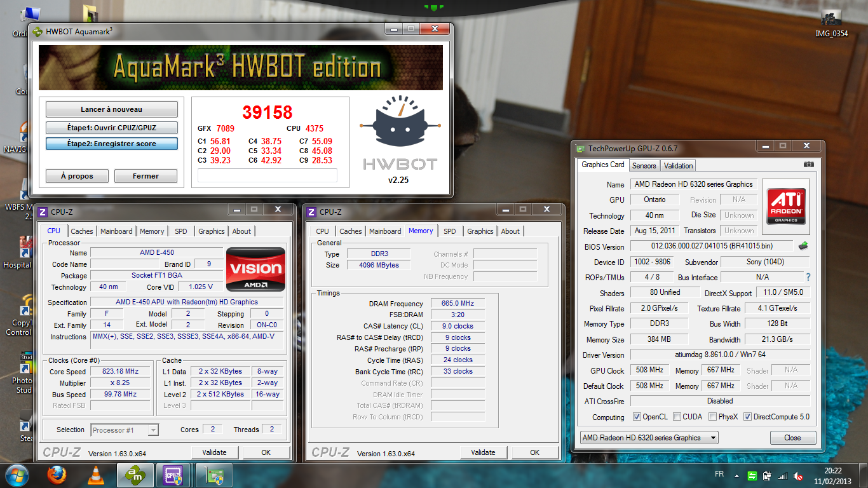Open the About tab in left CPU-Z

[241, 231]
